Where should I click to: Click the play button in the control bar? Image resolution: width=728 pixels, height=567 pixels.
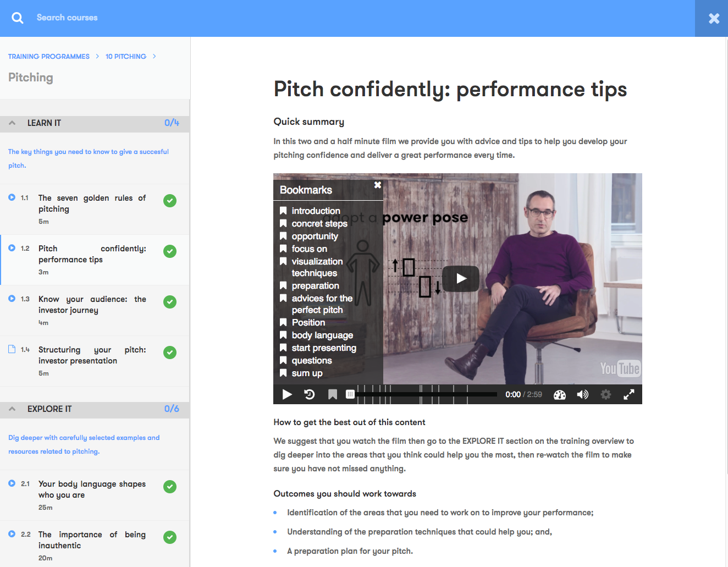pos(287,394)
